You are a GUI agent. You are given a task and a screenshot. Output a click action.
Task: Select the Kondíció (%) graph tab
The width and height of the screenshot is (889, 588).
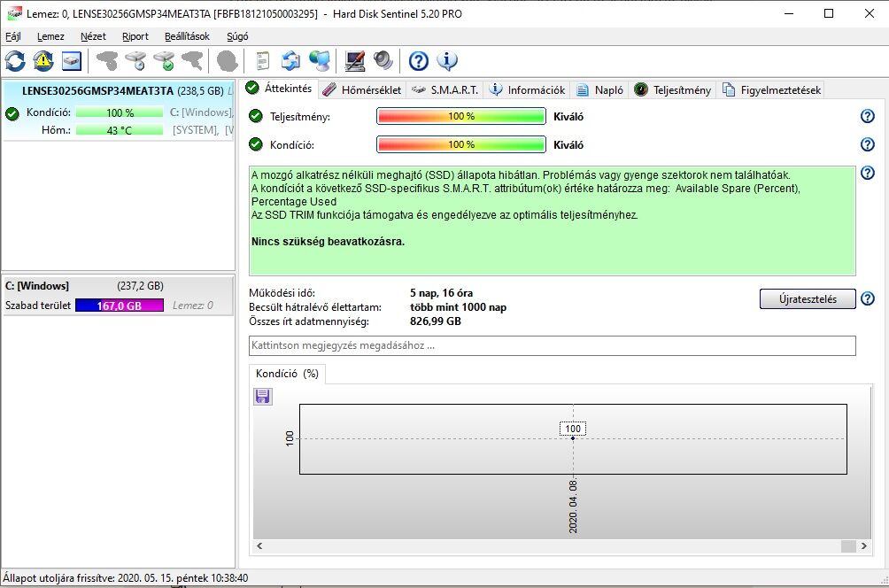(x=287, y=374)
